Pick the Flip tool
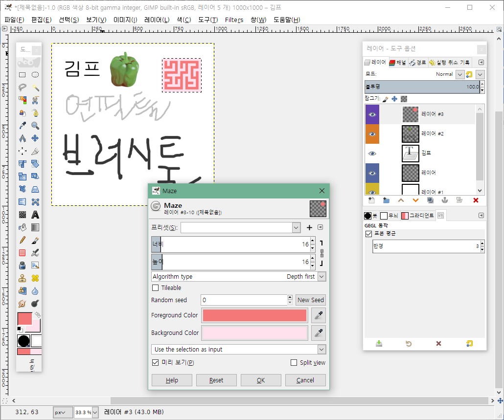504x420 pixels. pyautogui.click(x=22, y=202)
